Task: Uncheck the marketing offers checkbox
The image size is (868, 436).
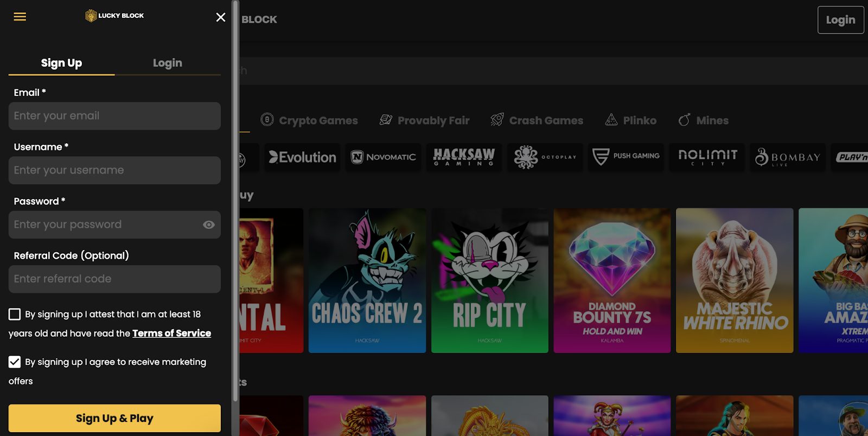Action: [15, 362]
